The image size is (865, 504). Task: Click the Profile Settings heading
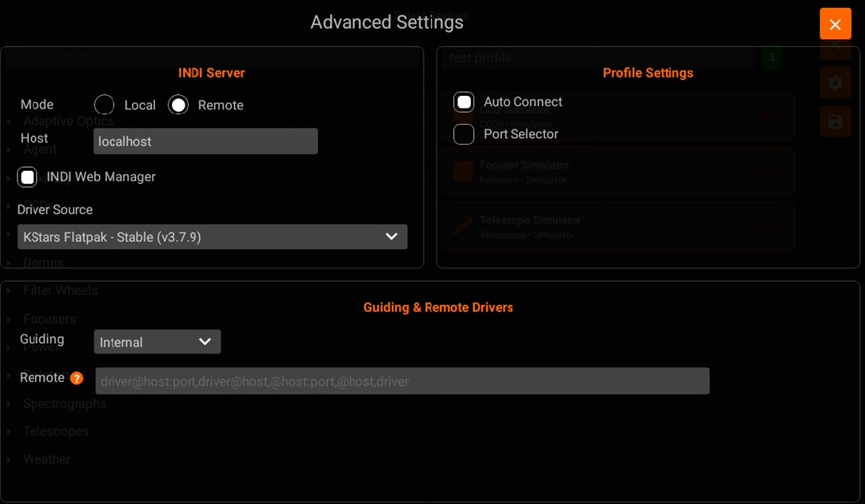(648, 73)
